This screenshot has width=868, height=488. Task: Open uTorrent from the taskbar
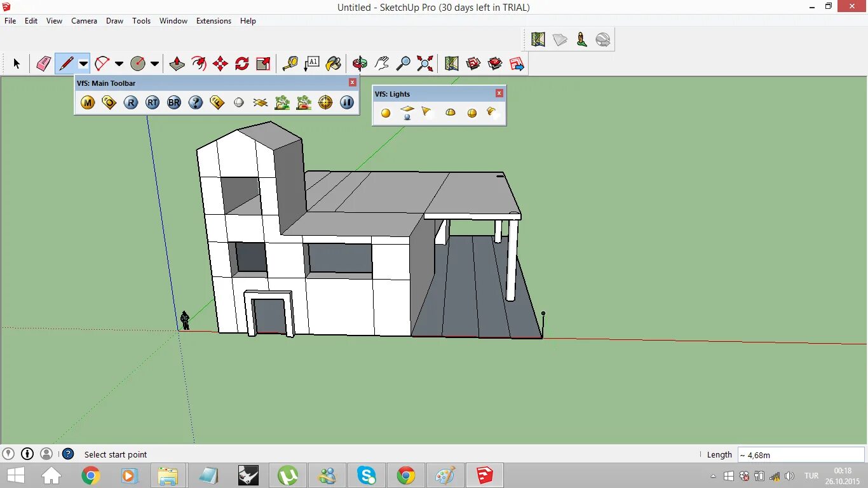click(x=288, y=475)
